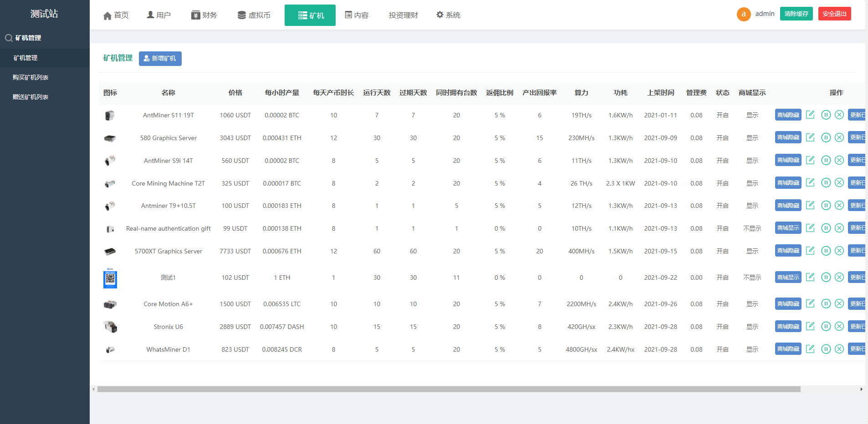The width and height of the screenshot is (868, 424).
Task: Open the edit icon for Stronix U6
Action: pyautogui.click(x=810, y=326)
